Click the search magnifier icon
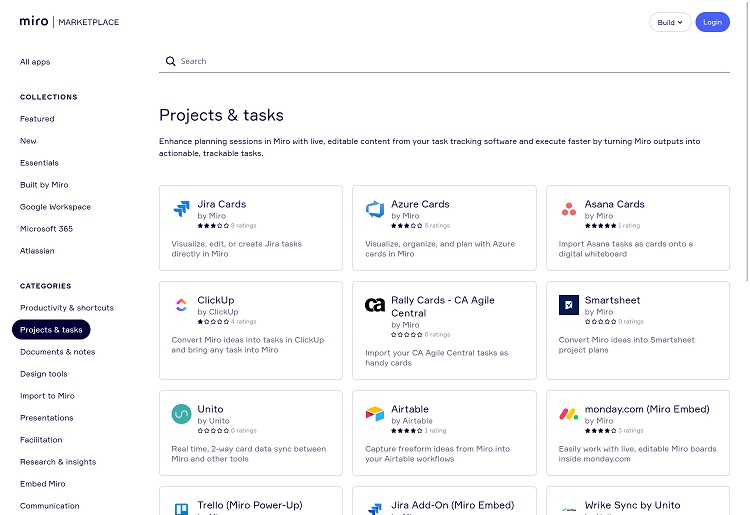Viewport: 750px width, 515px height. [x=170, y=61]
